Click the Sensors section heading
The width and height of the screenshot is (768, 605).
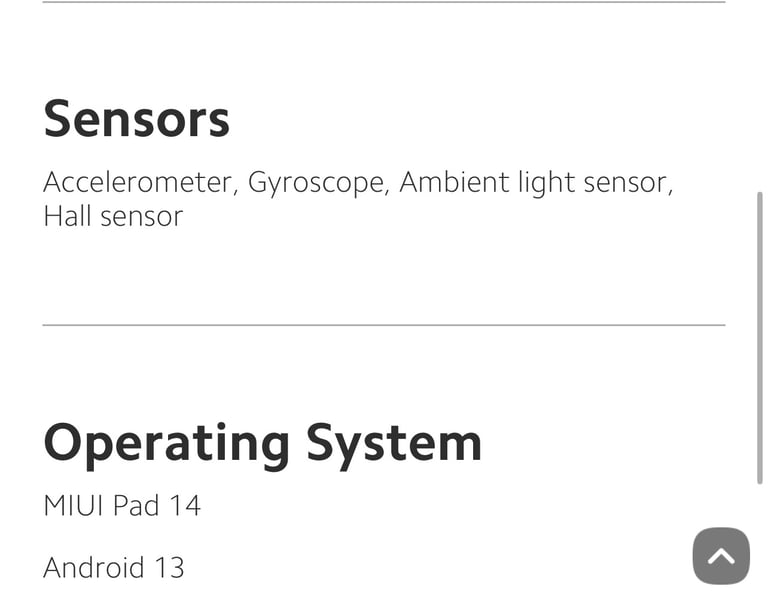[x=136, y=119]
